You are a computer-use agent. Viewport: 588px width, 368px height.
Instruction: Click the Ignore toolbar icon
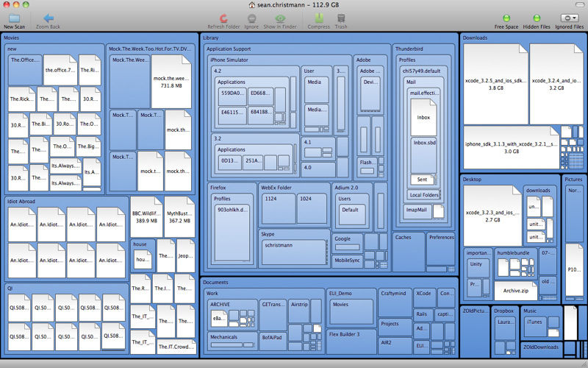(x=251, y=18)
